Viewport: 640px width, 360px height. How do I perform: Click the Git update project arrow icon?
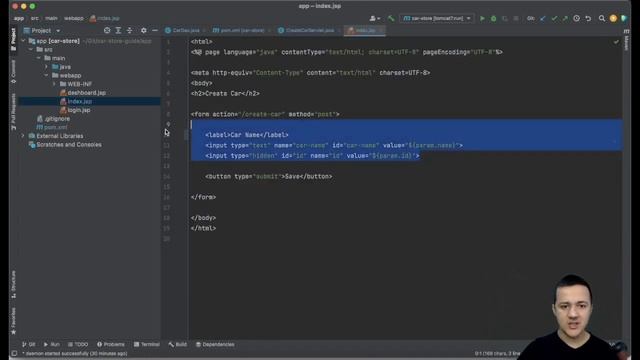pyautogui.click(x=542, y=18)
